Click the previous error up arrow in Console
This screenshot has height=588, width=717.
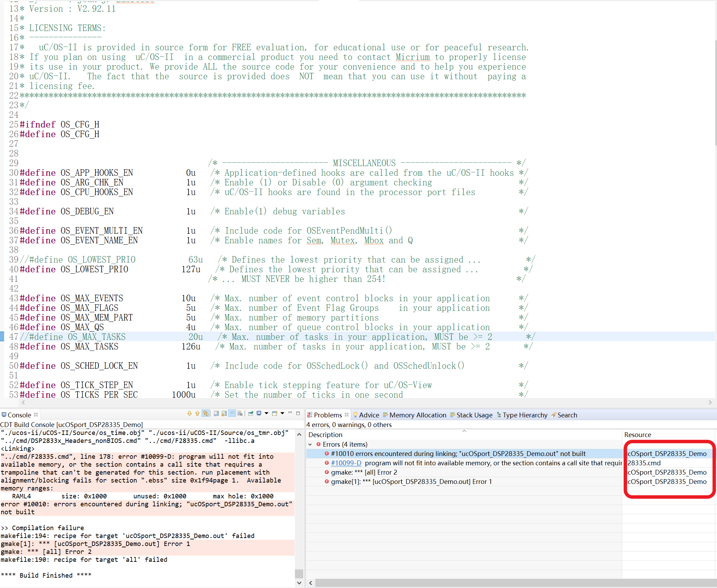[197, 414]
